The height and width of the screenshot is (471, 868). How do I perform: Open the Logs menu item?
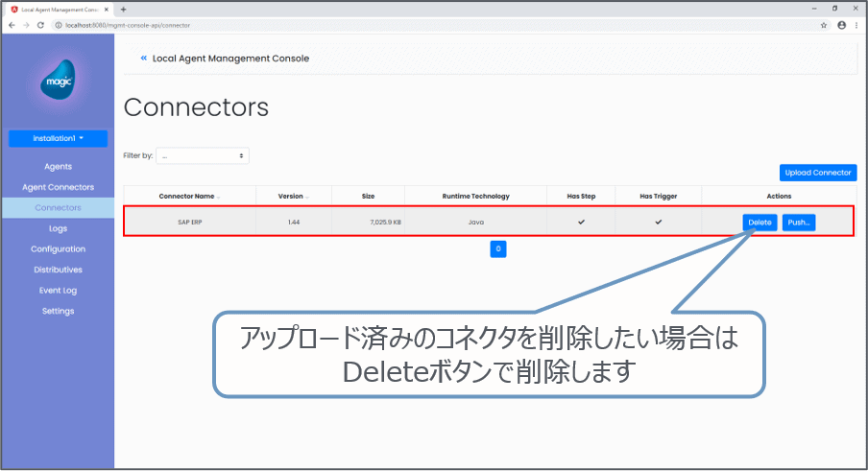point(58,228)
